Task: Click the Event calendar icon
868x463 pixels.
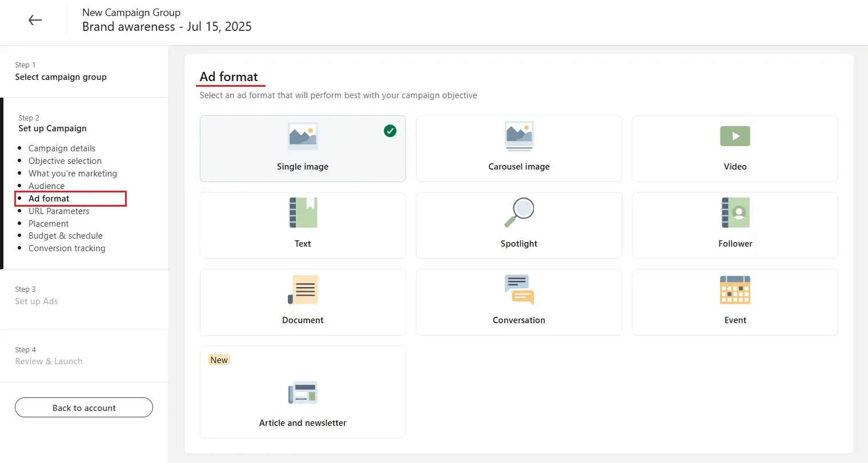Action: [735, 289]
